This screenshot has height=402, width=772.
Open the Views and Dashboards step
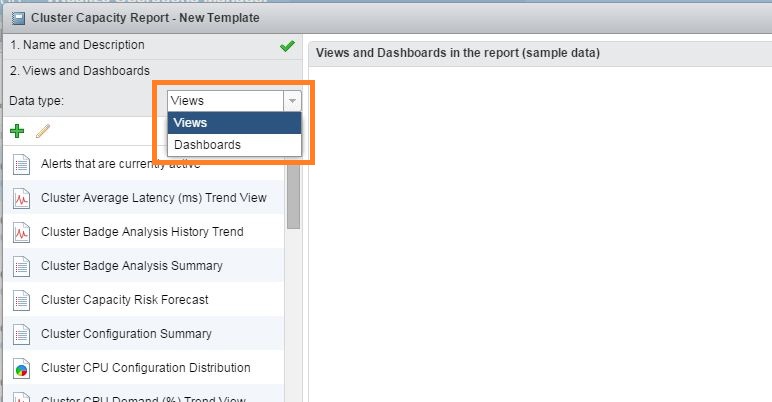pyautogui.click(x=80, y=71)
